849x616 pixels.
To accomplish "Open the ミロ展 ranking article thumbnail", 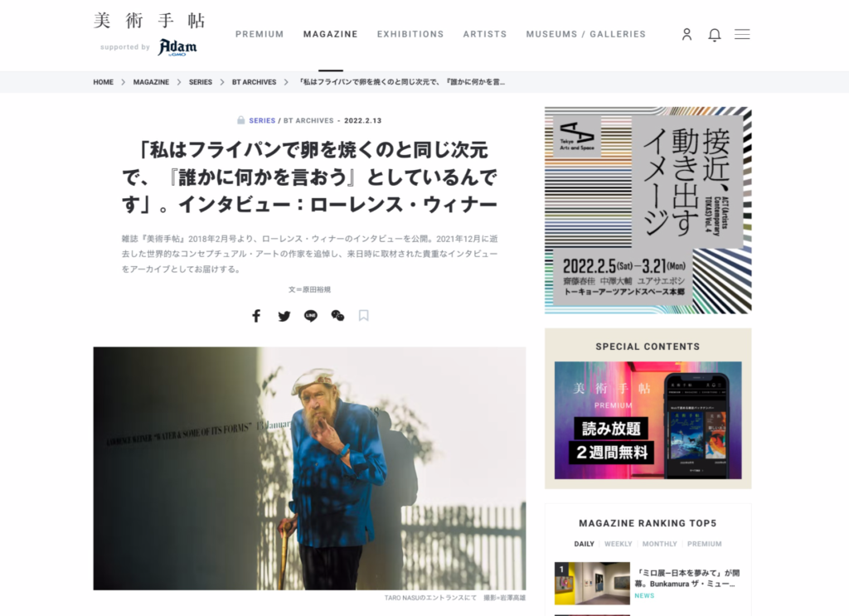I will 592,584.
